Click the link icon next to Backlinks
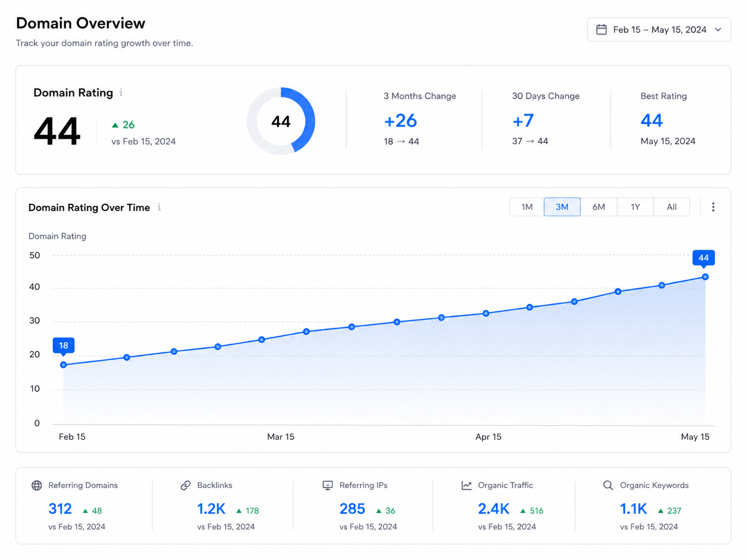This screenshot has width=747, height=560. pos(186,485)
